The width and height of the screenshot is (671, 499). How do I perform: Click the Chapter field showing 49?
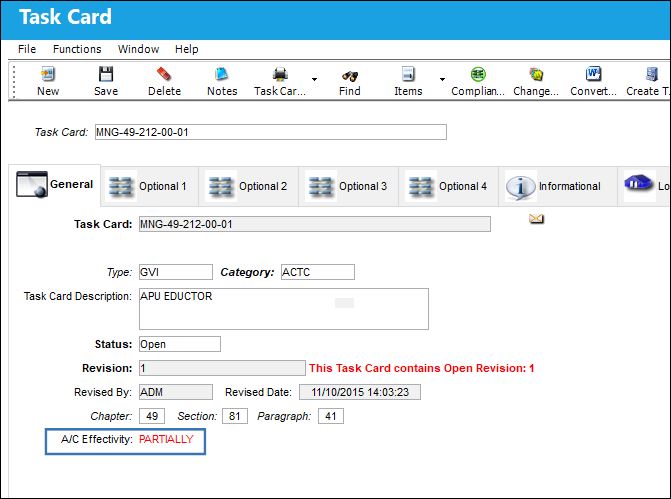[152, 416]
